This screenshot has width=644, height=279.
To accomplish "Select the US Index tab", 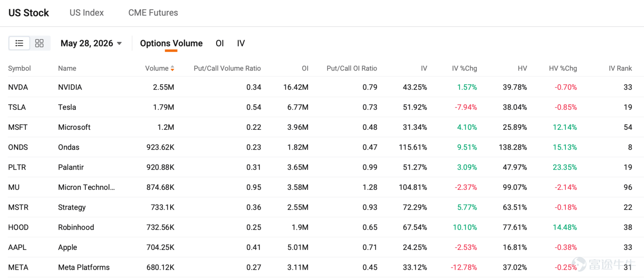I will click(87, 13).
